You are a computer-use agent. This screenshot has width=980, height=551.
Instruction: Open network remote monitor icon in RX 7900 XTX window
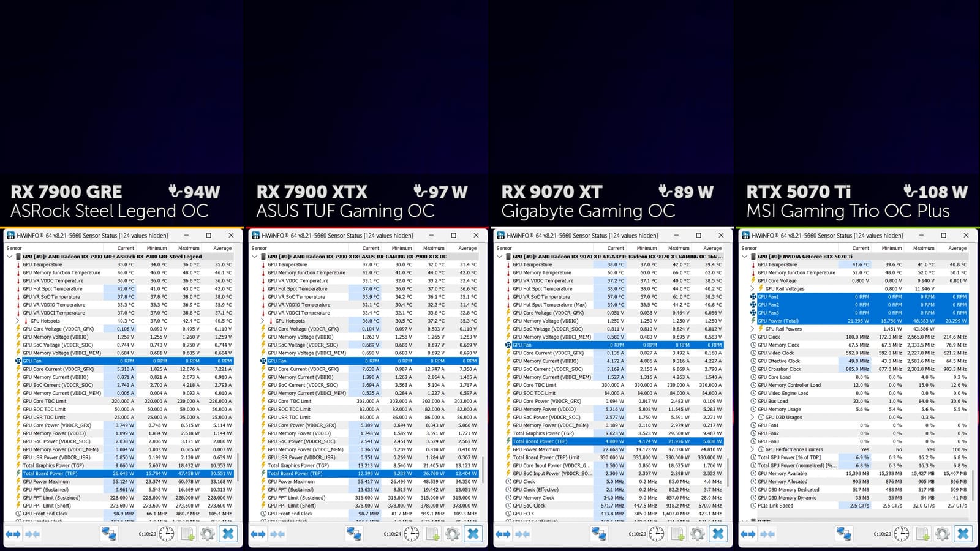coord(354,534)
